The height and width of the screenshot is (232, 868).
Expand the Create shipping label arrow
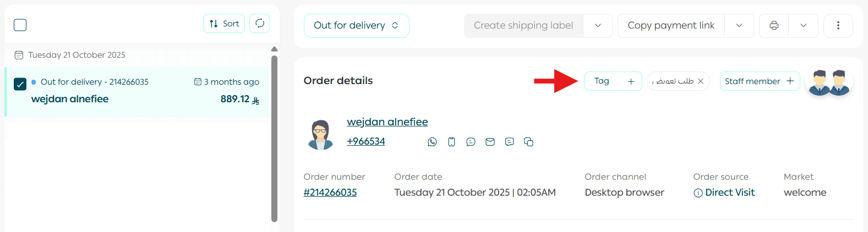pyautogui.click(x=598, y=26)
